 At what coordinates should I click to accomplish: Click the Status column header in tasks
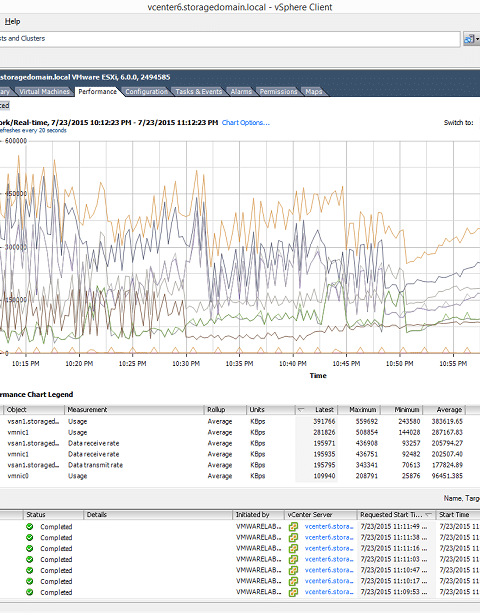coord(53,514)
